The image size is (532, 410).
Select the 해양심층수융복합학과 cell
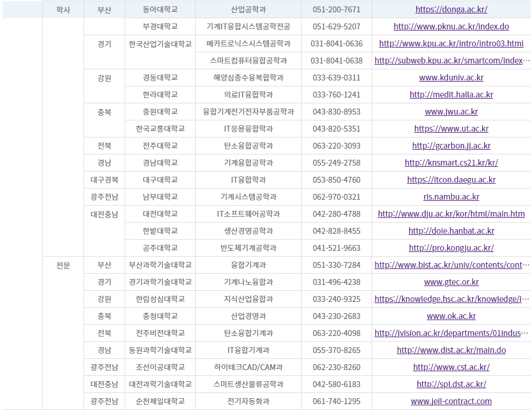click(248, 78)
